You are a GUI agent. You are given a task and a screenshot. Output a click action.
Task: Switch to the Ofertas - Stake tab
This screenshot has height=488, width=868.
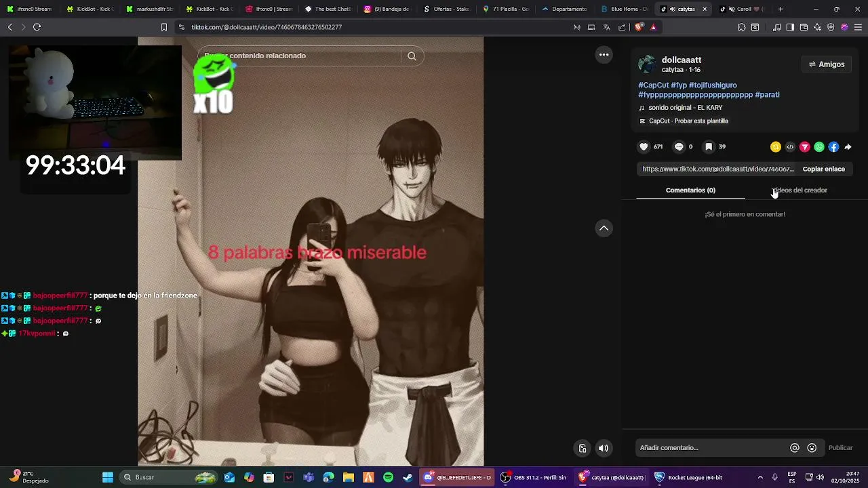[x=447, y=9]
